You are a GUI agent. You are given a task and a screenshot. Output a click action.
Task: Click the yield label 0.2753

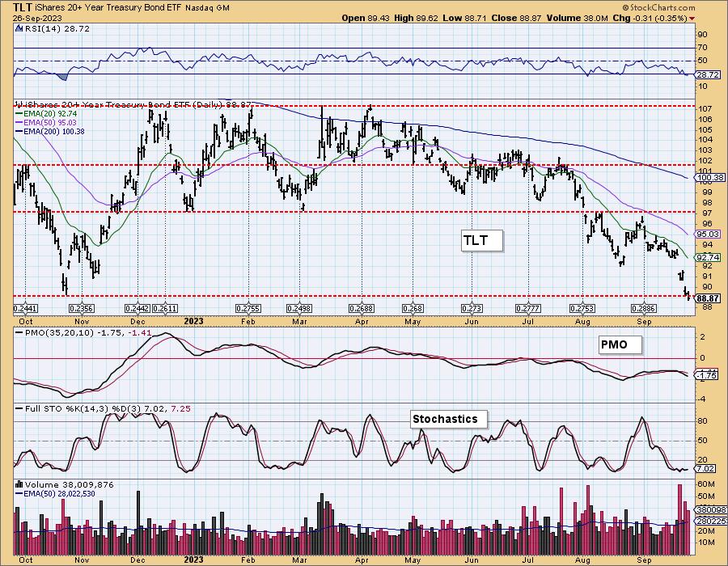click(x=582, y=309)
